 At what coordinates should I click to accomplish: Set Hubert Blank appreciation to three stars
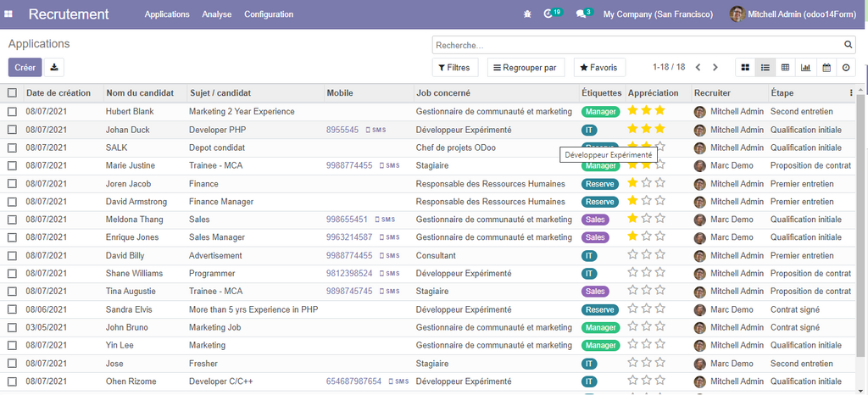[660, 110]
